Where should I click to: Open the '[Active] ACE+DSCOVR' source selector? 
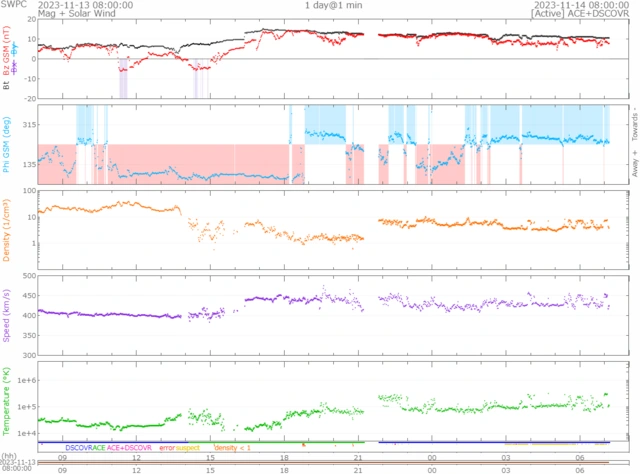point(580,13)
